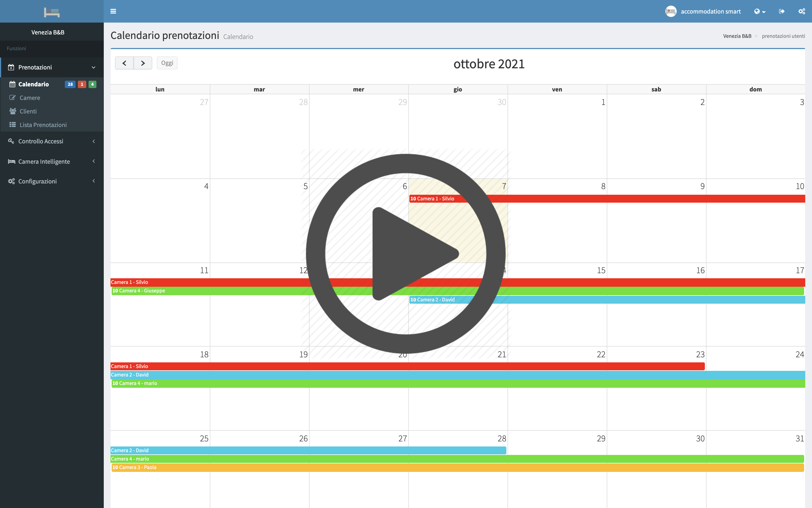
Task: Expand the Camera Intelligente chevron
Action: coord(94,161)
